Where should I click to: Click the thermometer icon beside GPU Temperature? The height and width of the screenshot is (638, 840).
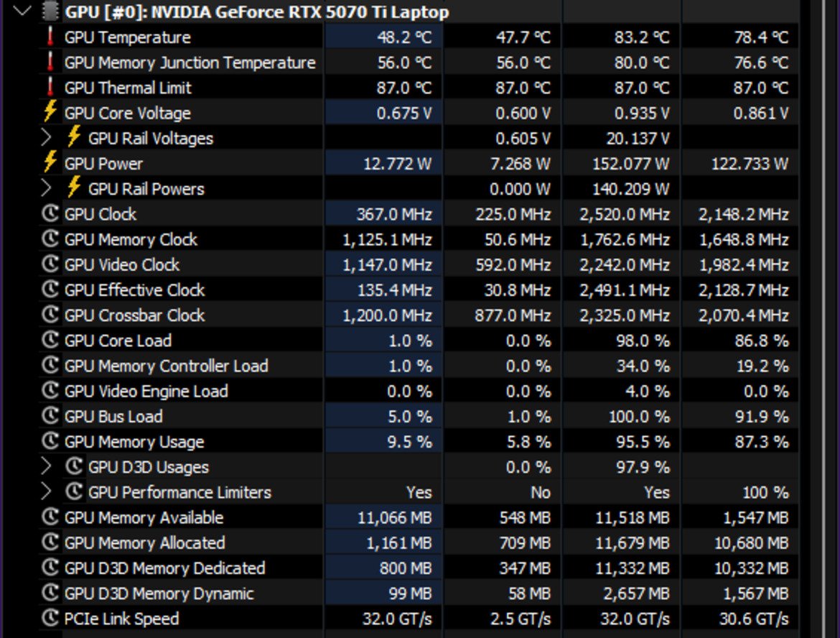[x=50, y=37]
